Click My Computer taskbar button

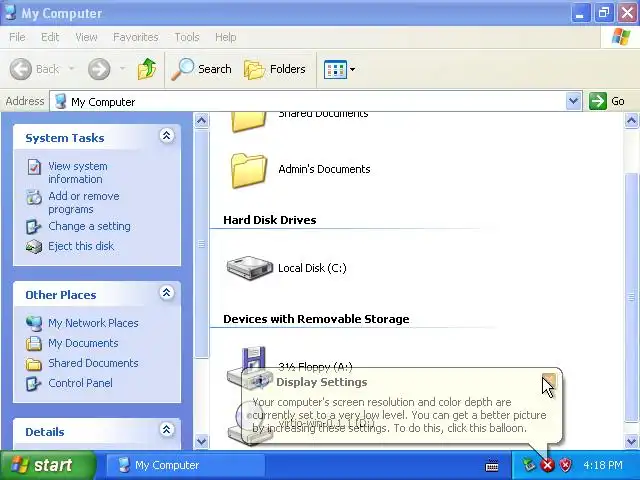coord(186,465)
